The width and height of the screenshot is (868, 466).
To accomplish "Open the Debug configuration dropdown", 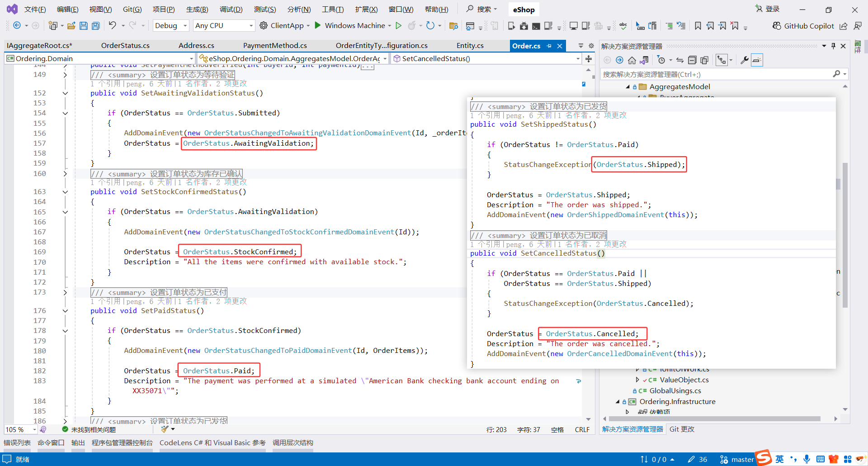I will 171,26.
